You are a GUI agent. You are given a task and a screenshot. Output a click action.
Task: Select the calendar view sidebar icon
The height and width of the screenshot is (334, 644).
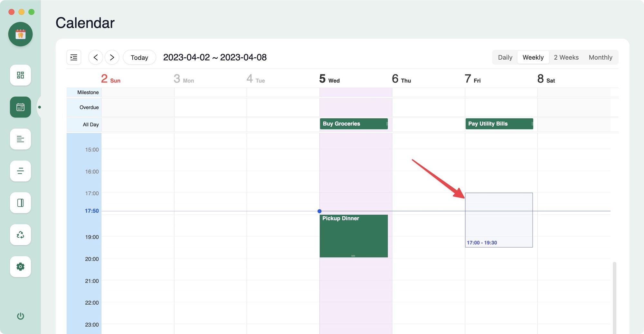click(20, 107)
